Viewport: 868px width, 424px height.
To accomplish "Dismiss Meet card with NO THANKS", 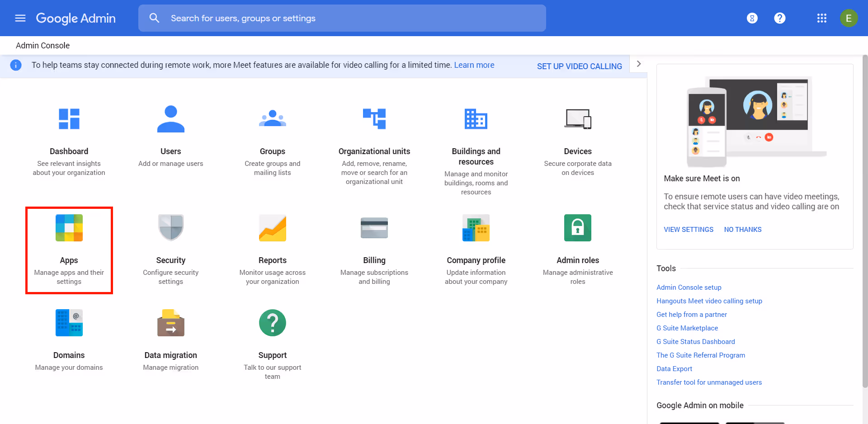I will pos(743,230).
